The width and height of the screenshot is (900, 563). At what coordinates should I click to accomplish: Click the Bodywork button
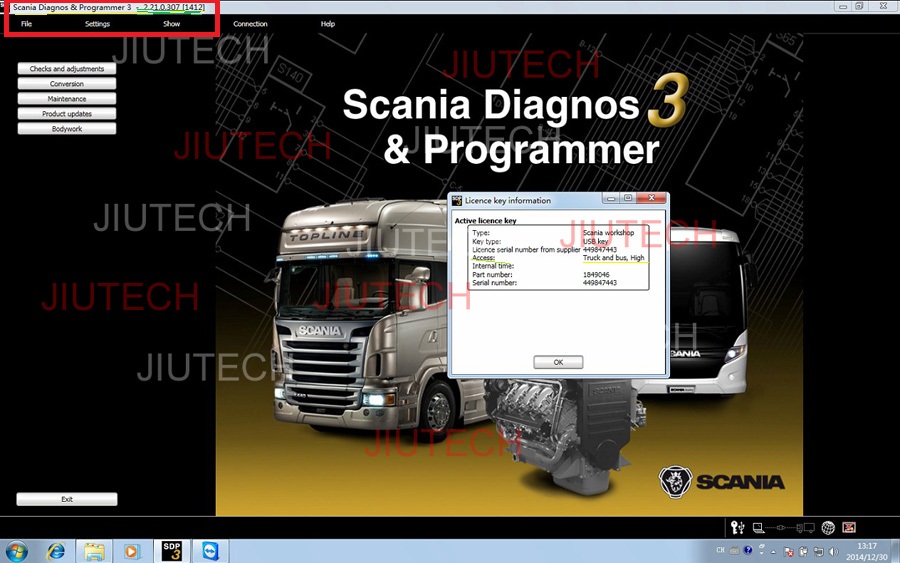tap(67, 129)
